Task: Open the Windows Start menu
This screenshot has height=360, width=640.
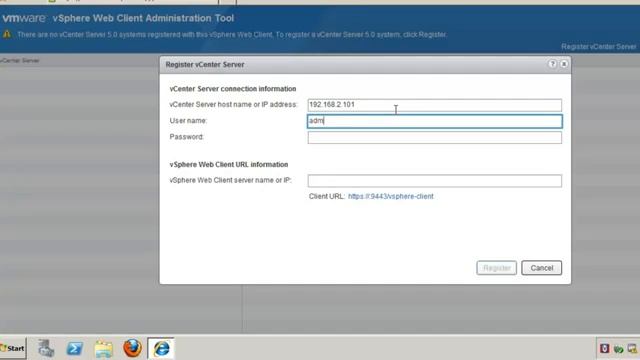Action: pyautogui.click(x=13, y=348)
